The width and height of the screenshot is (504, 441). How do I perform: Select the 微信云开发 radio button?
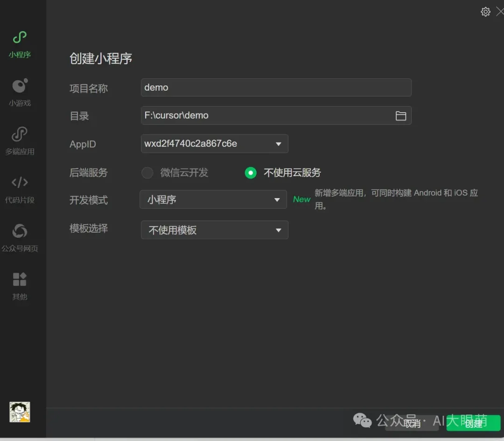tap(147, 173)
